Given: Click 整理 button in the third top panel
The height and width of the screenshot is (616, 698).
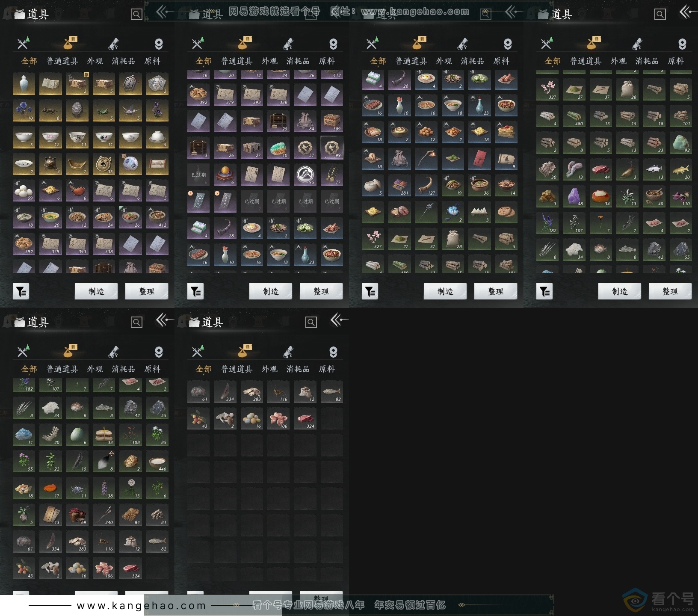Looking at the screenshot, I should click(496, 291).
